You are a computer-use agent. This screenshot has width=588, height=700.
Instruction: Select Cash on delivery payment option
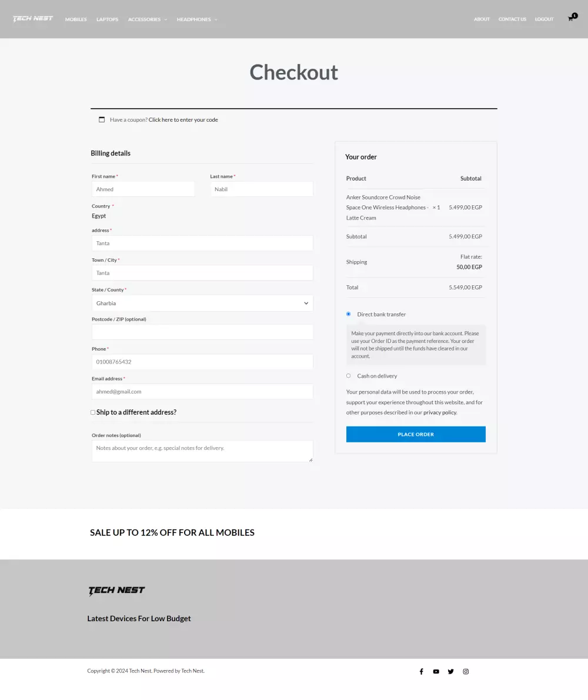tap(349, 376)
